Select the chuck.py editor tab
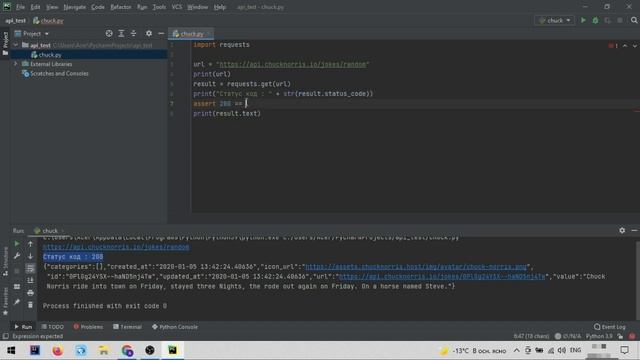This screenshot has height=360, width=640. pyautogui.click(x=191, y=34)
